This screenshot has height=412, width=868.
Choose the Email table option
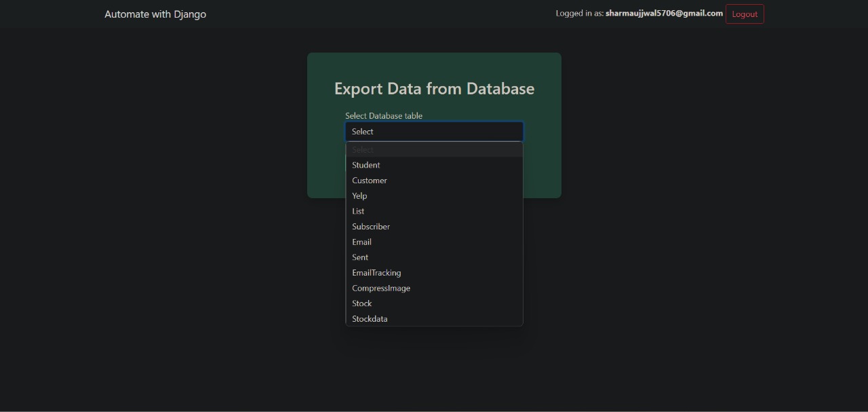click(434, 242)
